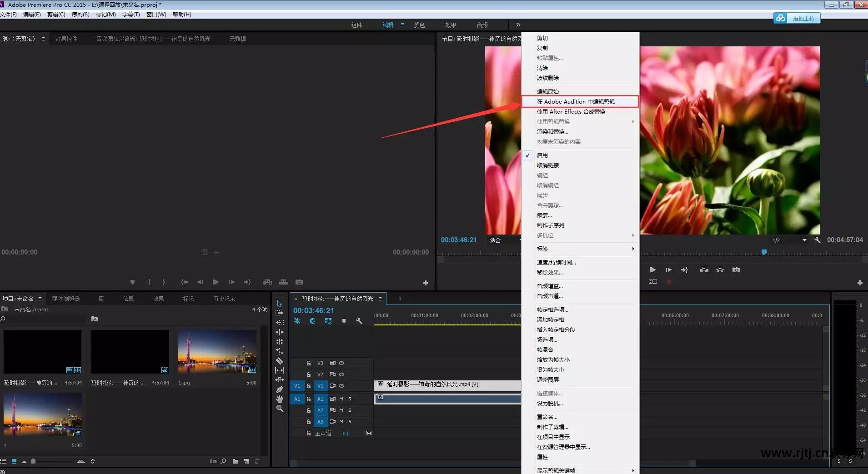
Task: Select the Pen tool
Action: [280, 389]
